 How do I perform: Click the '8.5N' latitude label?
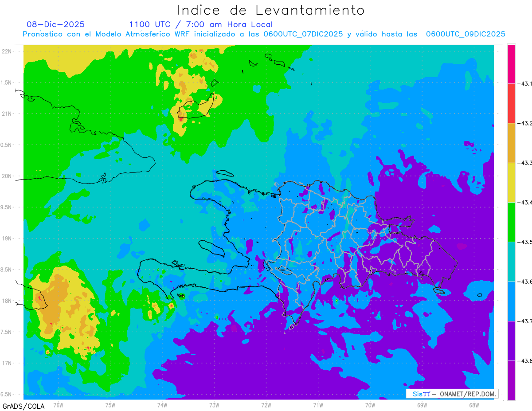6,270
